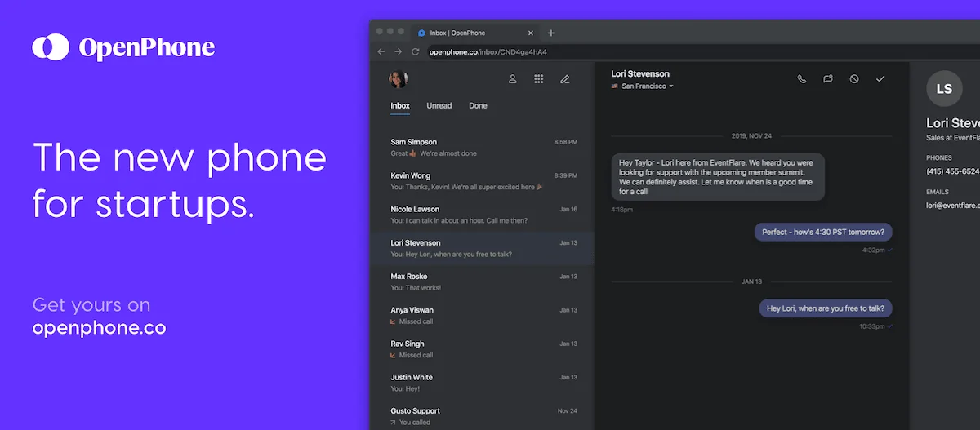Screen dimensions: 980x430
Task: Click the user profile avatar photo
Action: click(399, 79)
